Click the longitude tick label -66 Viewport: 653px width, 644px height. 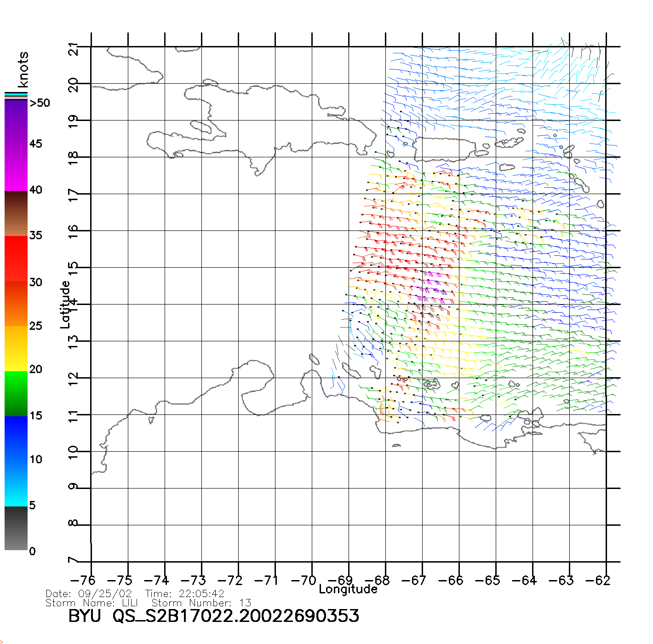[x=451, y=581]
